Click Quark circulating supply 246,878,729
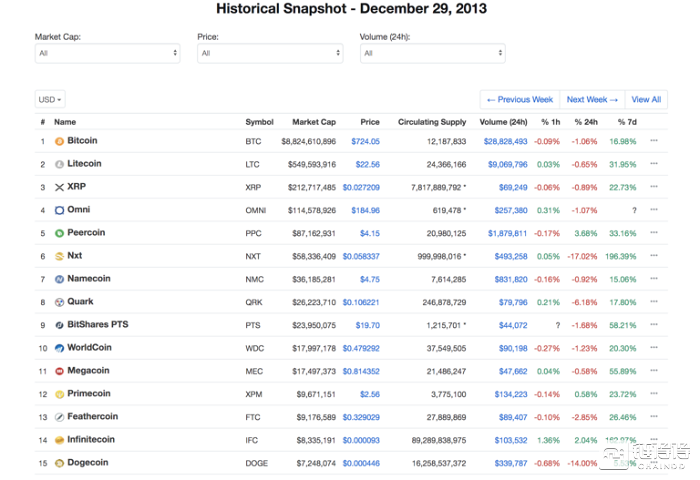This screenshot has width=700, height=480. tap(444, 302)
